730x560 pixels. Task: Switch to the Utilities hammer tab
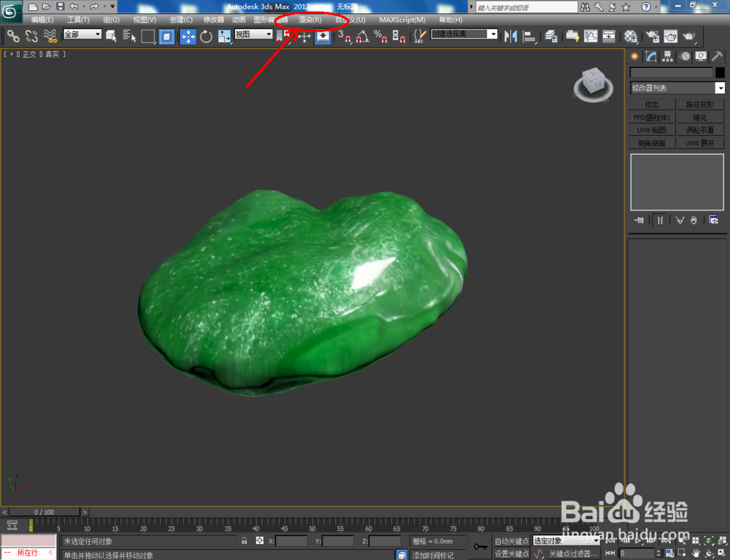[x=718, y=56]
